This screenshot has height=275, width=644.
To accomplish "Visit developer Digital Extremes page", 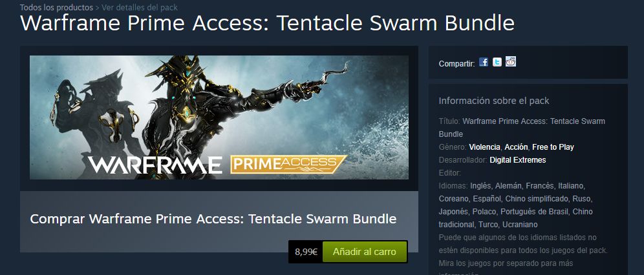I will (517, 160).
